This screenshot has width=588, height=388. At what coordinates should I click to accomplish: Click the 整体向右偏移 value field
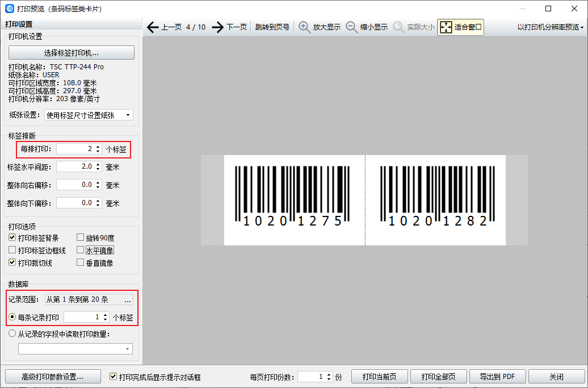75,185
